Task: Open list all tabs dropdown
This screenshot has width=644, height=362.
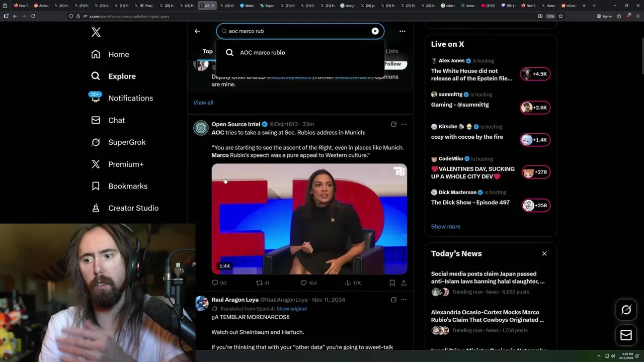Action: click(x=594, y=6)
